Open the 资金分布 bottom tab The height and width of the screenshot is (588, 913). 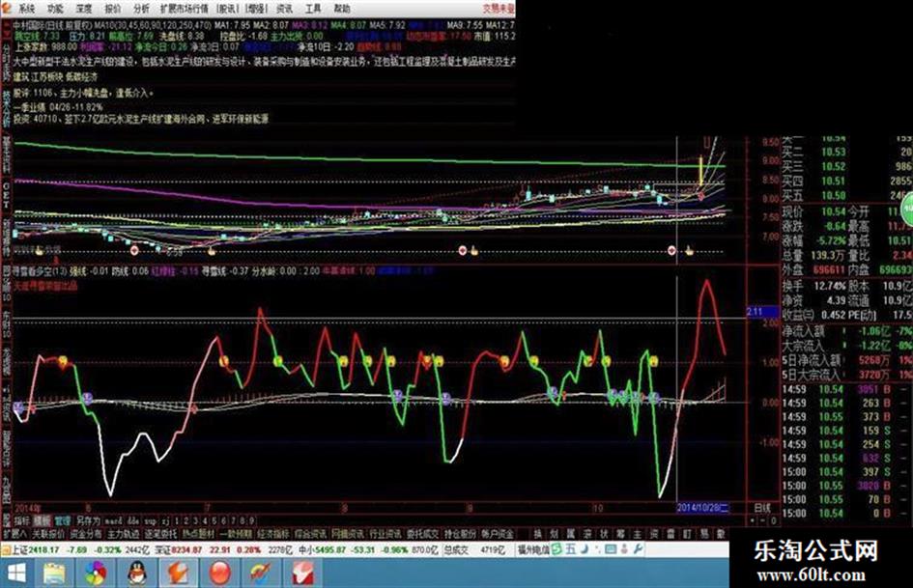point(86,533)
